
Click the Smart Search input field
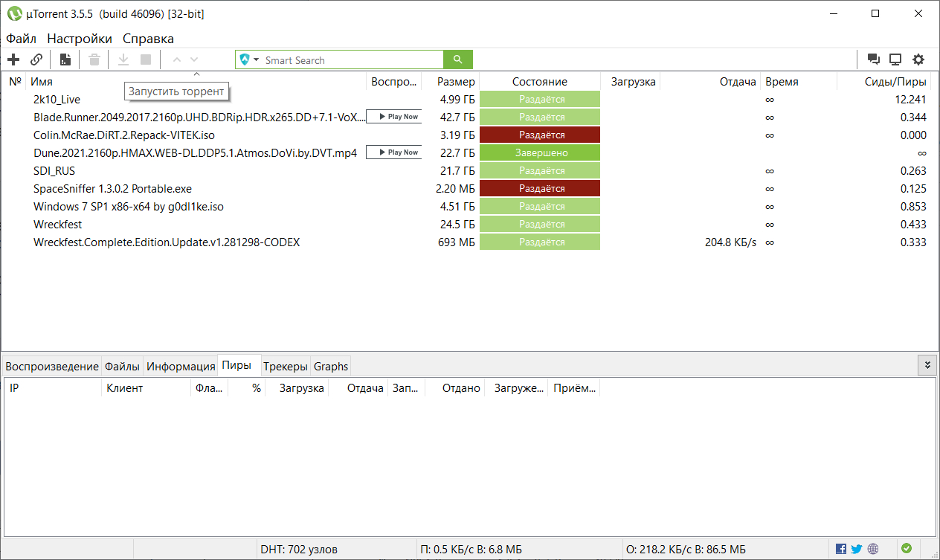[x=351, y=60]
